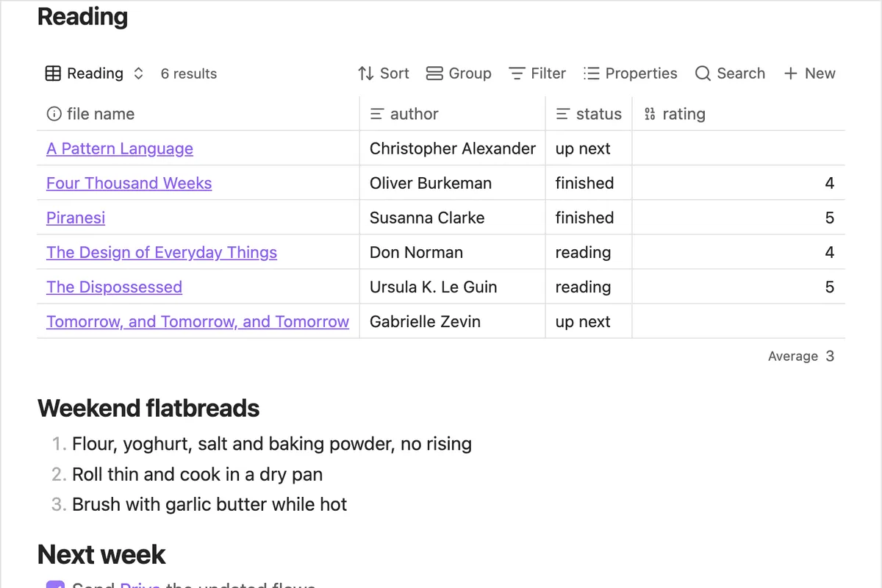Select the empty rating cell for A Pattern Language
The width and height of the screenshot is (882, 588).
click(x=739, y=148)
